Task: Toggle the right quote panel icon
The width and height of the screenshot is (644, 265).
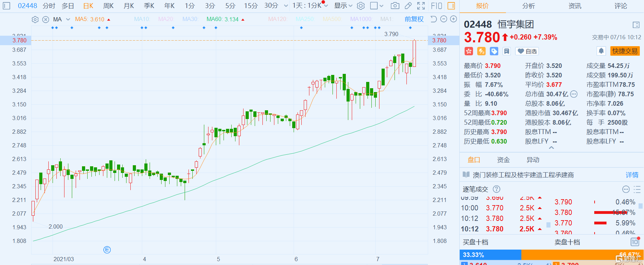Action: [x=451, y=6]
